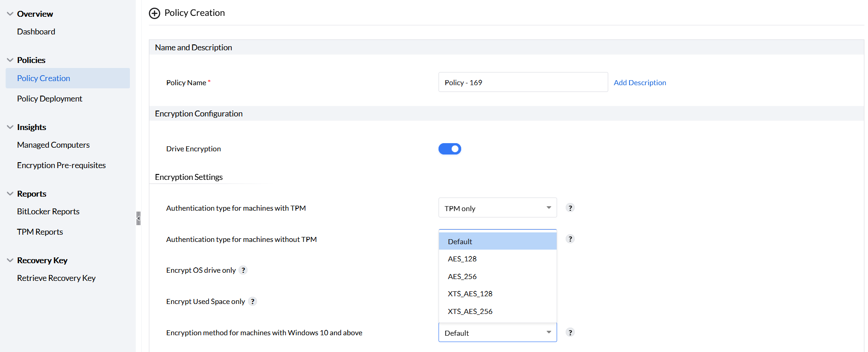868x352 pixels.
Task: Click the Policy Name input field
Action: pyautogui.click(x=523, y=82)
